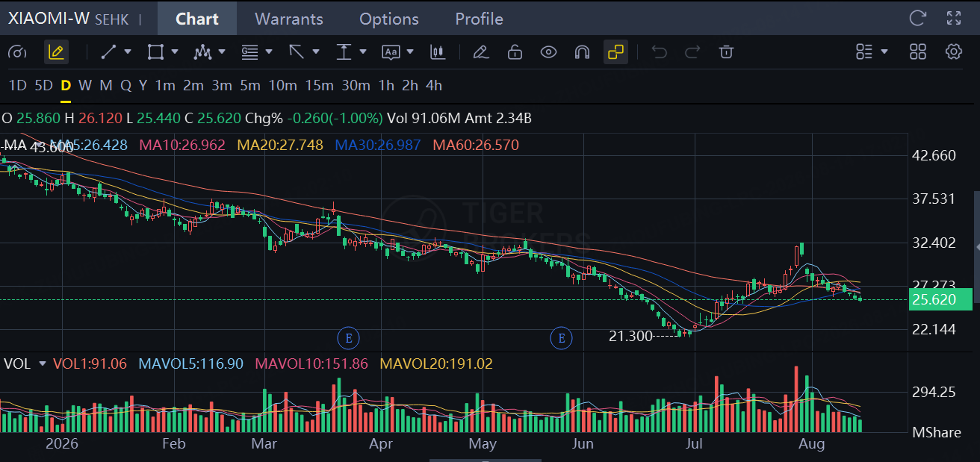Switch to the Chart tab
The height and width of the screenshot is (462, 980).
click(197, 19)
